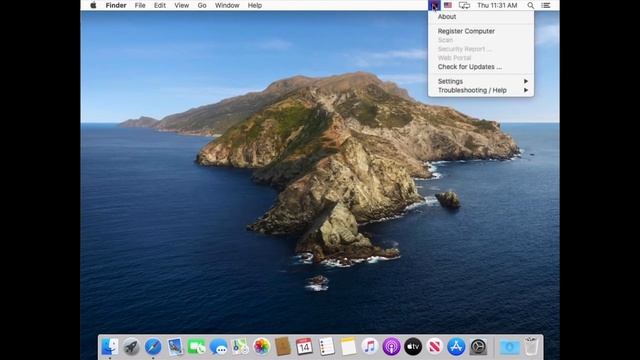Launch Launchpad rocket icon in Dock

point(131,347)
